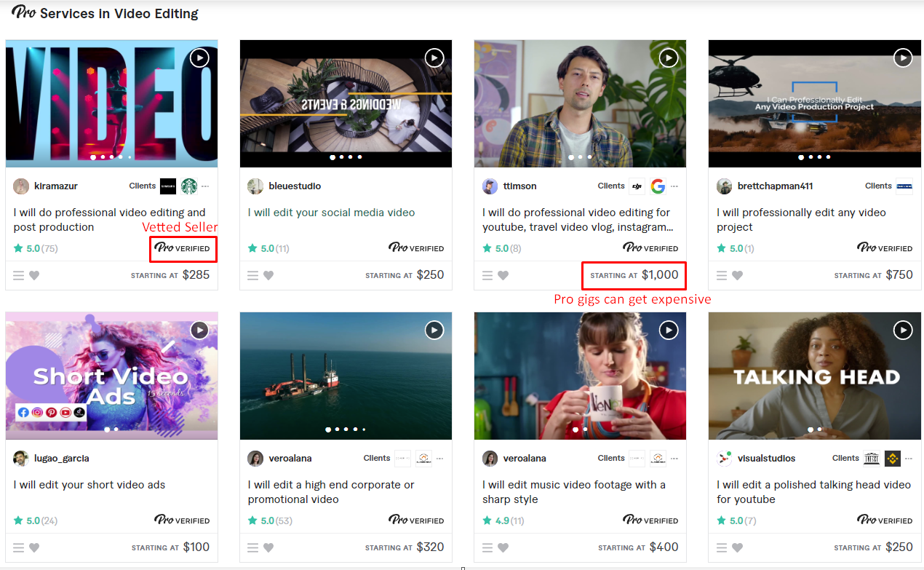Open seller bleuestudio's username link
The width and height of the screenshot is (924, 570).
pos(295,186)
